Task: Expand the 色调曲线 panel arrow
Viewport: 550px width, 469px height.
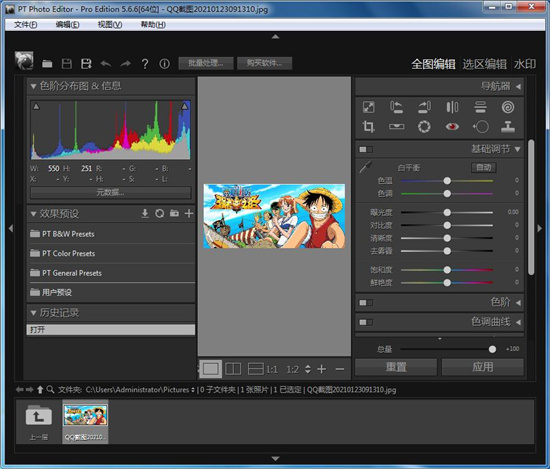Action: click(x=518, y=322)
